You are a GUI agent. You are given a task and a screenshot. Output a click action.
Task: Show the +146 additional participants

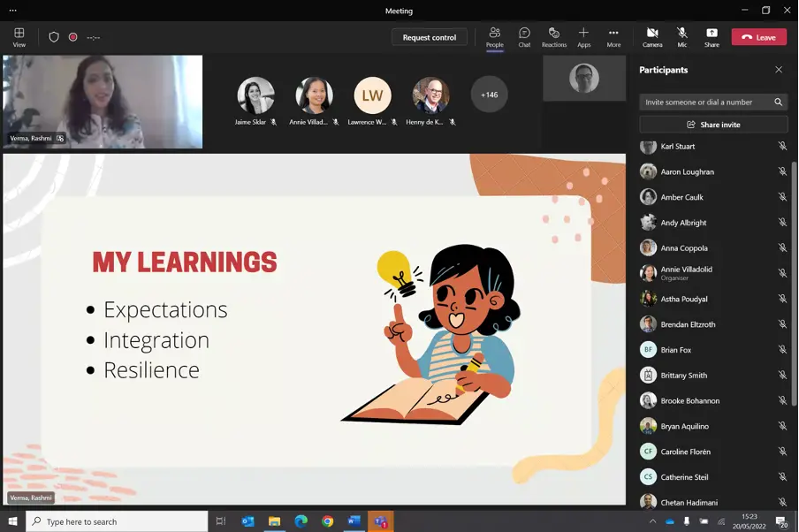click(x=489, y=95)
